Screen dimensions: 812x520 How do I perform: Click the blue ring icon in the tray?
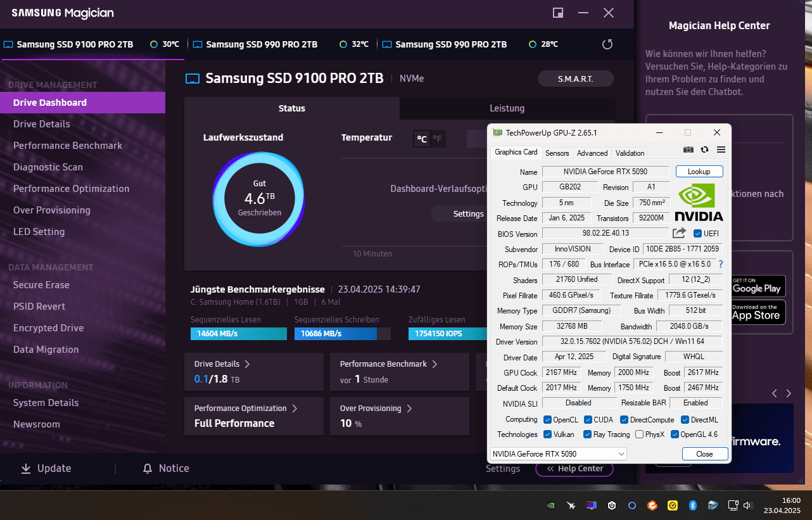click(631, 505)
